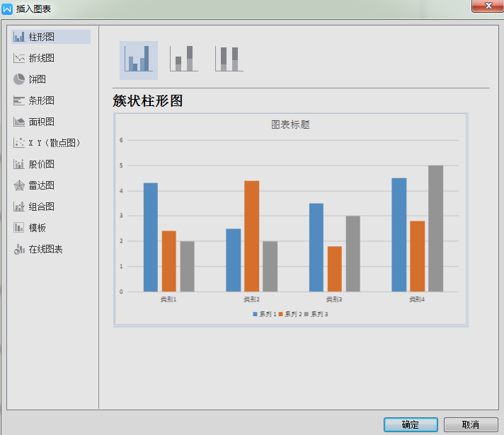Screen dimensions: 504x435
Task: Choose the clustered column subtype thumbnail
Action: click(x=139, y=60)
